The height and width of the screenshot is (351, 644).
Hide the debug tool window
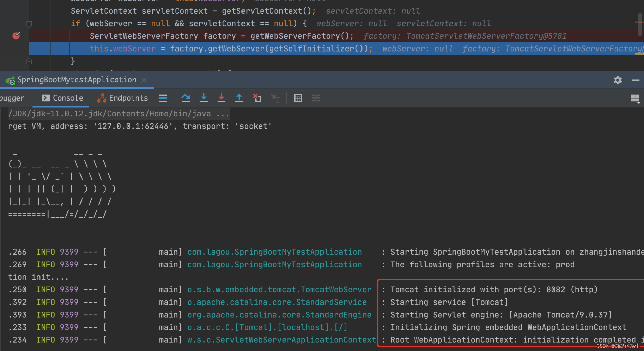635,80
